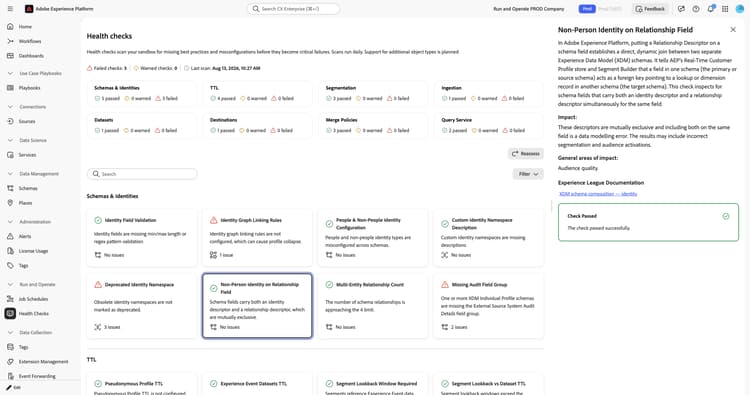The height and width of the screenshot is (395, 750).
Task: Click the Run and Operate PROD Company label
Action: 529,9
